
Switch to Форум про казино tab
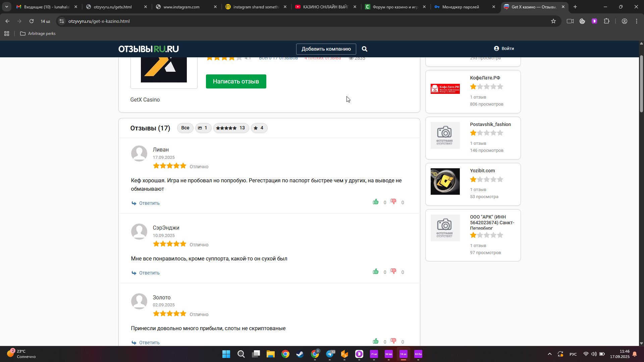tap(395, 7)
